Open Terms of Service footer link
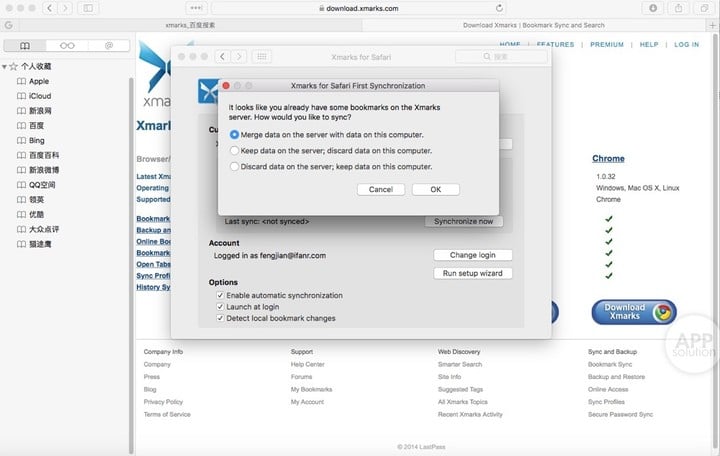The width and height of the screenshot is (720, 456). pyautogui.click(x=167, y=414)
